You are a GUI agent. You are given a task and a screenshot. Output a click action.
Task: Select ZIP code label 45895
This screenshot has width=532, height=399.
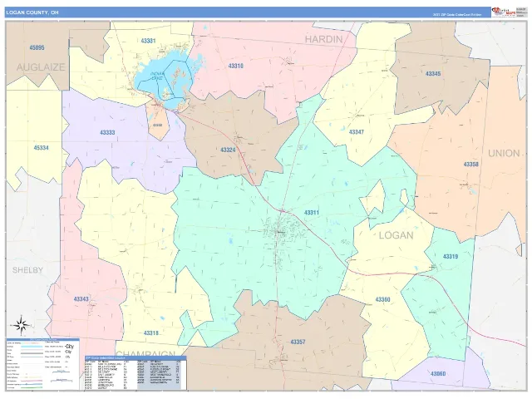37,48
